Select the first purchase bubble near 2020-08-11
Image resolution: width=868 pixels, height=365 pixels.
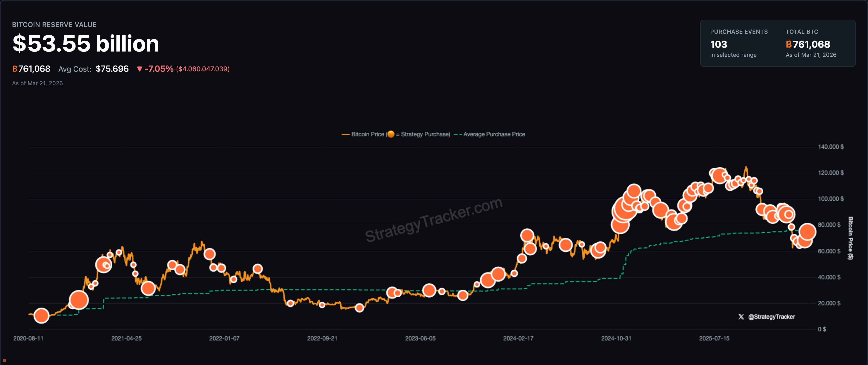pos(41,316)
